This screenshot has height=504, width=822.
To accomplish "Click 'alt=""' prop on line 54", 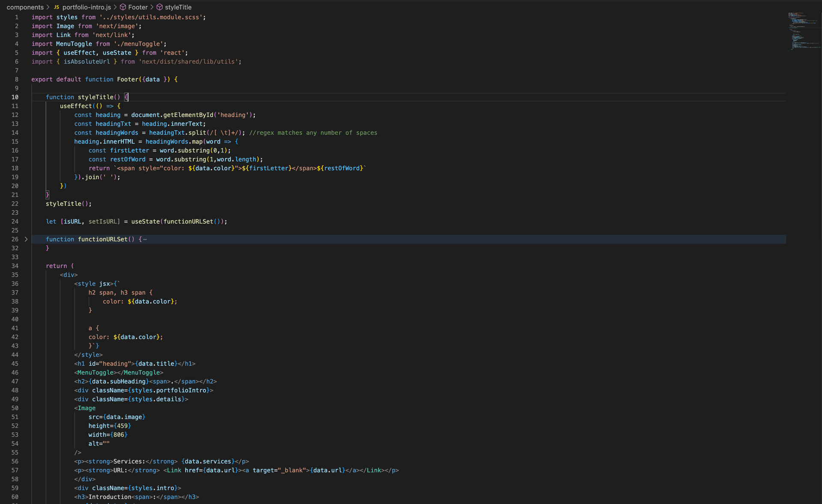I will click(99, 444).
